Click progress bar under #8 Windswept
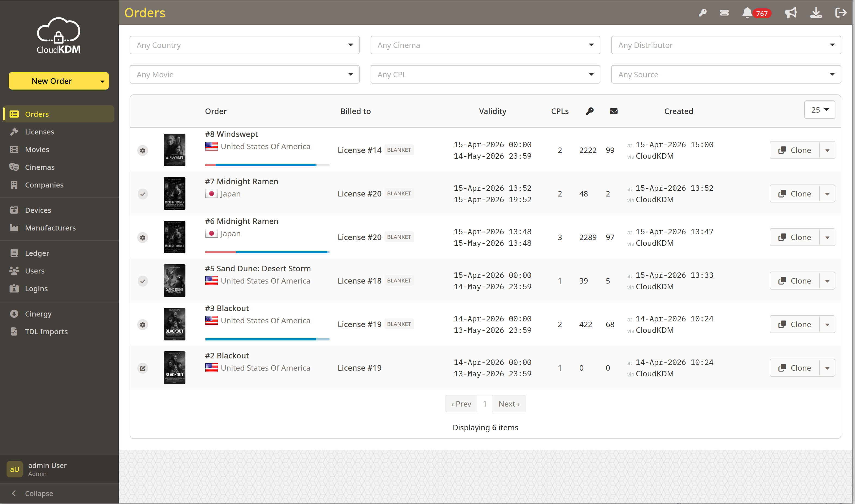This screenshot has width=855, height=504. 267,165
